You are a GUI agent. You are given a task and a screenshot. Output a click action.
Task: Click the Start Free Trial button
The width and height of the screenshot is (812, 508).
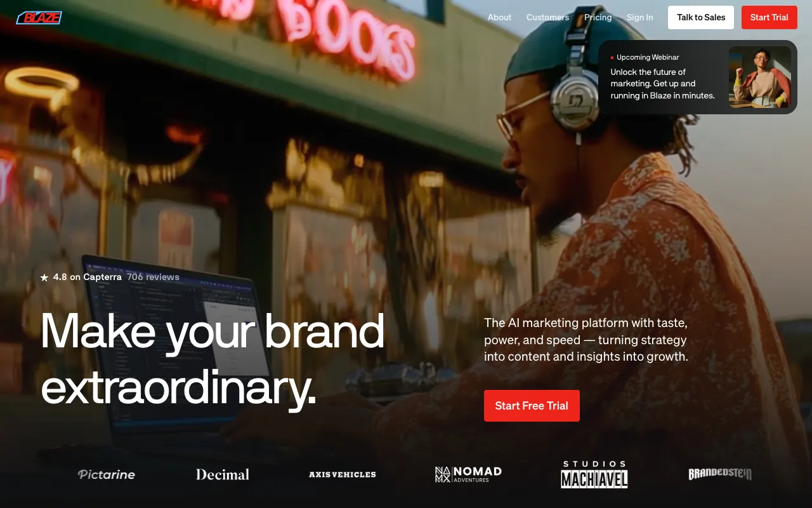(x=532, y=406)
